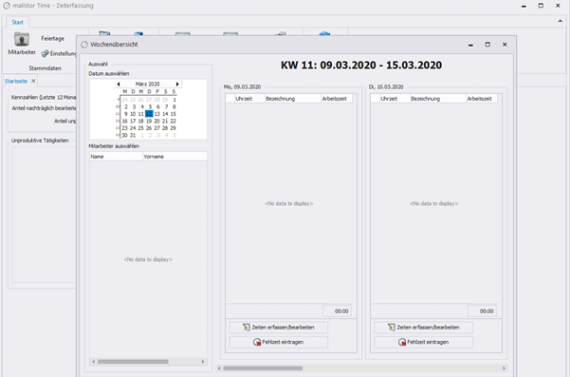Image resolution: width=570 pixels, height=377 pixels.
Task: Switch to the Start ribbon tab
Action: pyautogui.click(x=17, y=22)
